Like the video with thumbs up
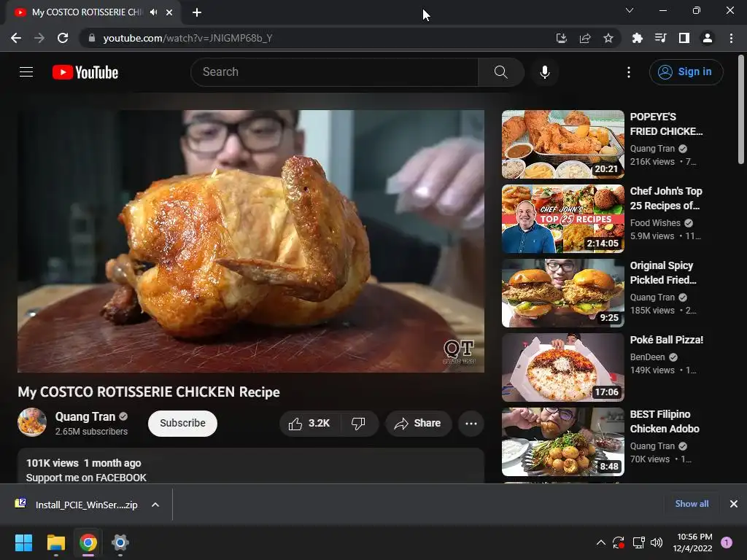This screenshot has width=747, height=560. 309,424
